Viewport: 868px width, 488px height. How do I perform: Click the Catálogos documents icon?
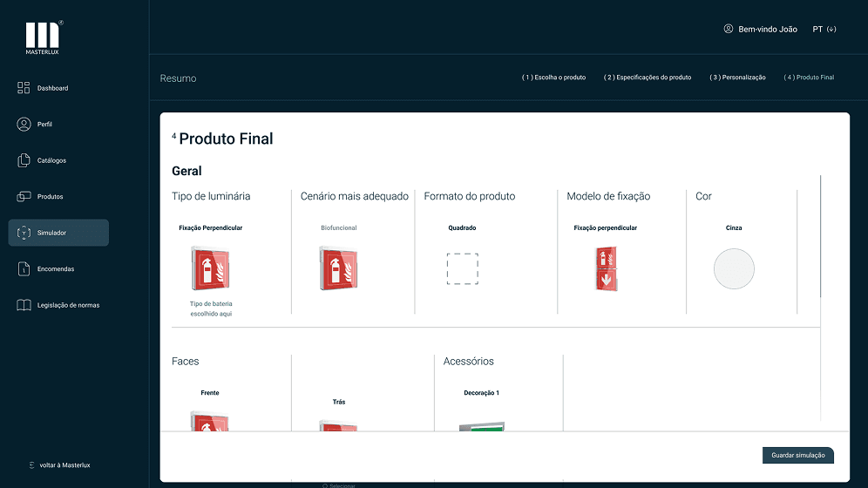[x=24, y=160]
